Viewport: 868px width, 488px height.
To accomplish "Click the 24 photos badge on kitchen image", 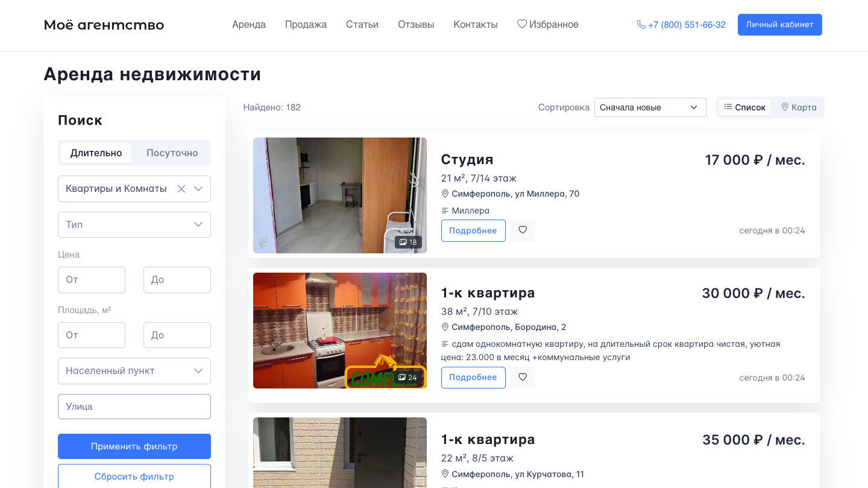I will tap(408, 378).
